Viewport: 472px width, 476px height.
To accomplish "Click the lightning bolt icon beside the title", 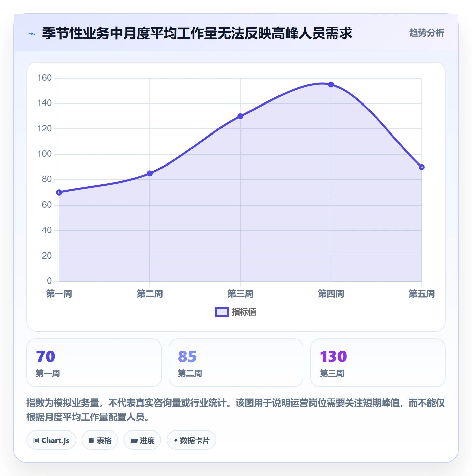I will tap(32, 34).
